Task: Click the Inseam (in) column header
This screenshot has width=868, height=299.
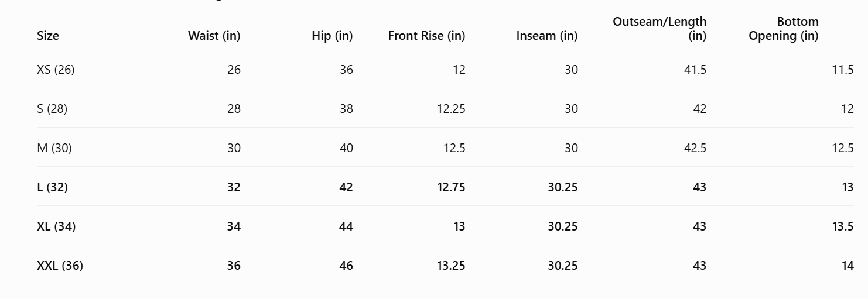Action: [547, 36]
